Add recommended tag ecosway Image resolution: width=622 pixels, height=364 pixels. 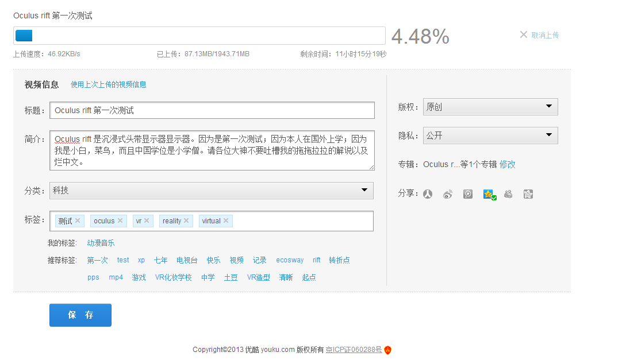tap(290, 260)
